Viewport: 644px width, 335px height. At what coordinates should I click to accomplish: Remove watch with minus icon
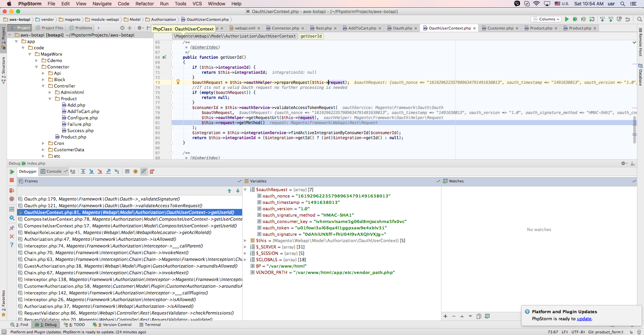[x=454, y=316]
